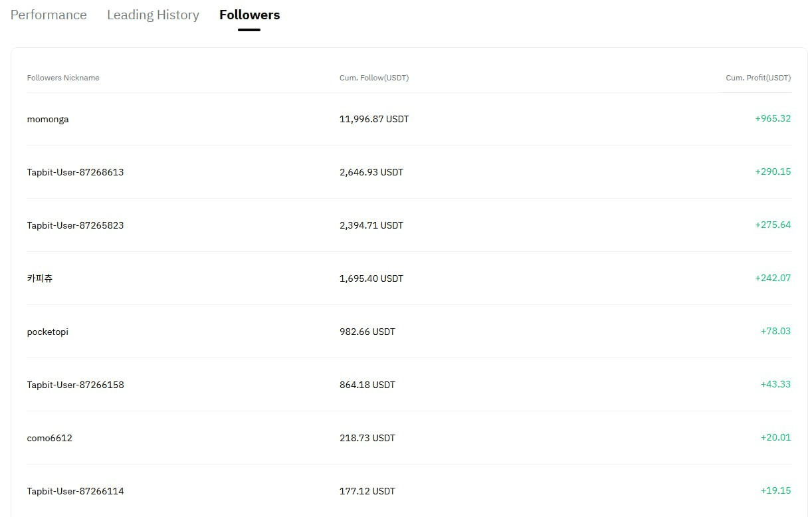Click the Followers Nickname column header
812x517 pixels.
point(63,78)
